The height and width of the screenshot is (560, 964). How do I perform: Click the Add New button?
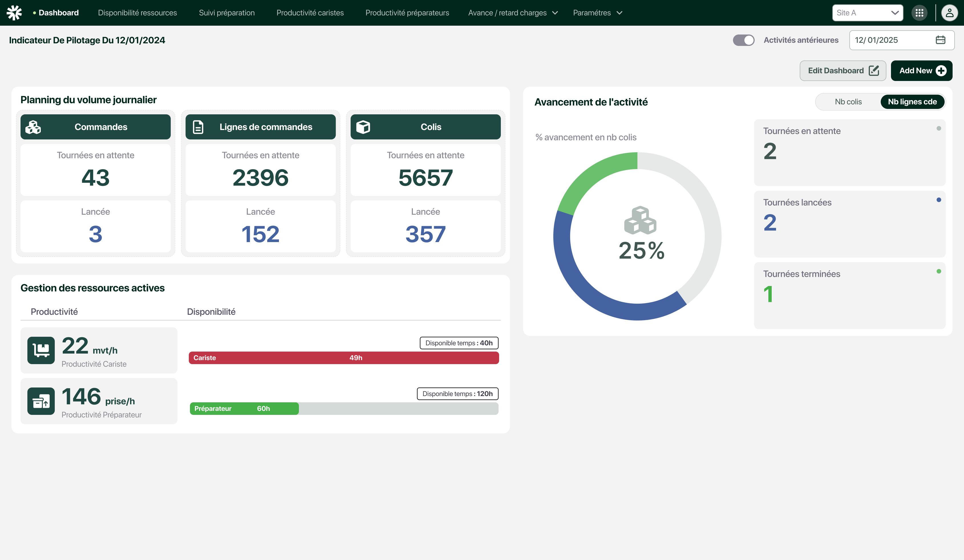(x=921, y=70)
